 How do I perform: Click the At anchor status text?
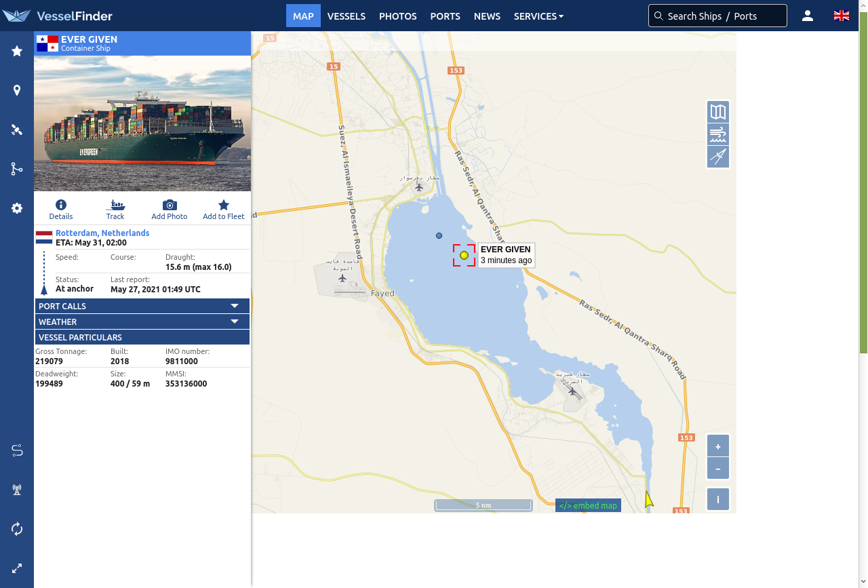point(75,289)
